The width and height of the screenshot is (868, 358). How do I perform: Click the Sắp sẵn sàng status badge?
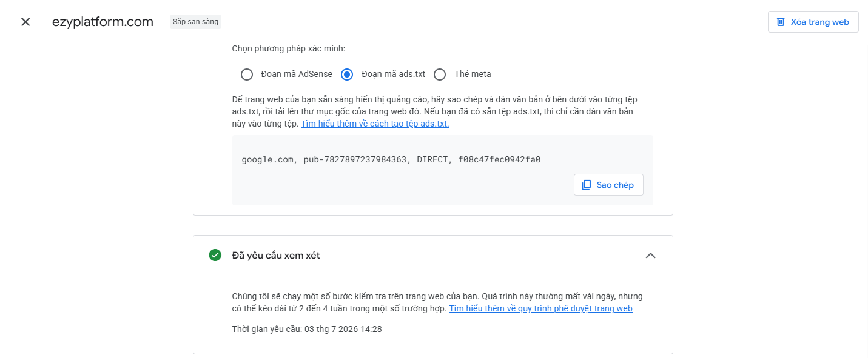pos(195,22)
